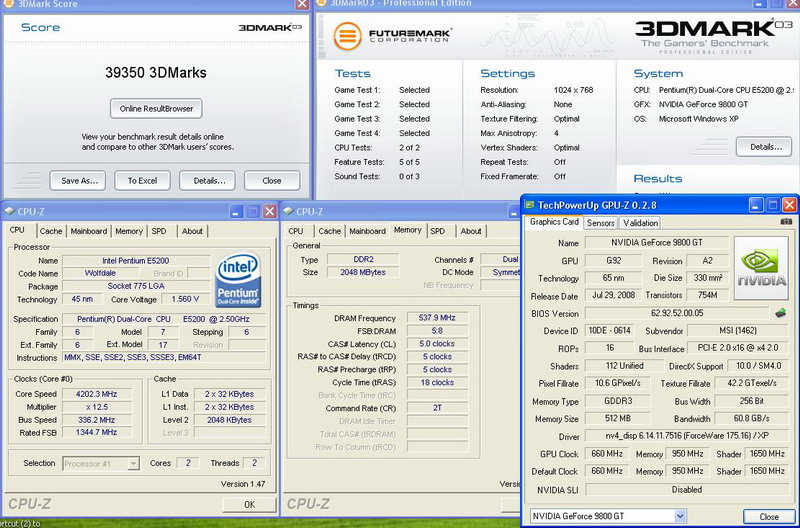Open the graphics card selector dropdown in GPU-Z

[680, 516]
